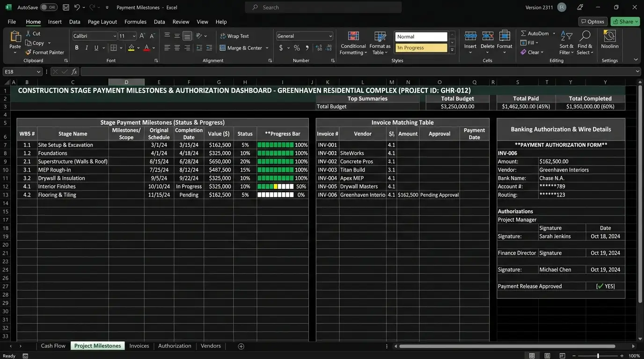Click the Percent Style icon
This screenshot has width=644, height=359.
pyautogui.click(x=297, y=48)
